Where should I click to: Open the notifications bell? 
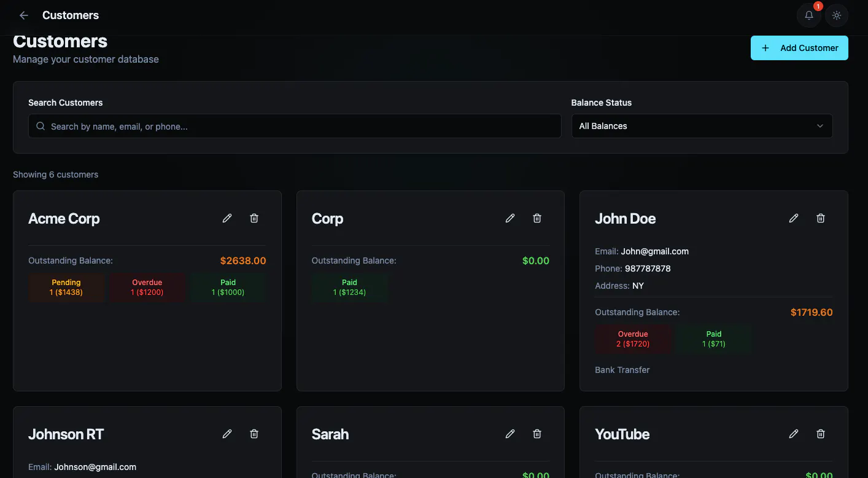[809, 15]
